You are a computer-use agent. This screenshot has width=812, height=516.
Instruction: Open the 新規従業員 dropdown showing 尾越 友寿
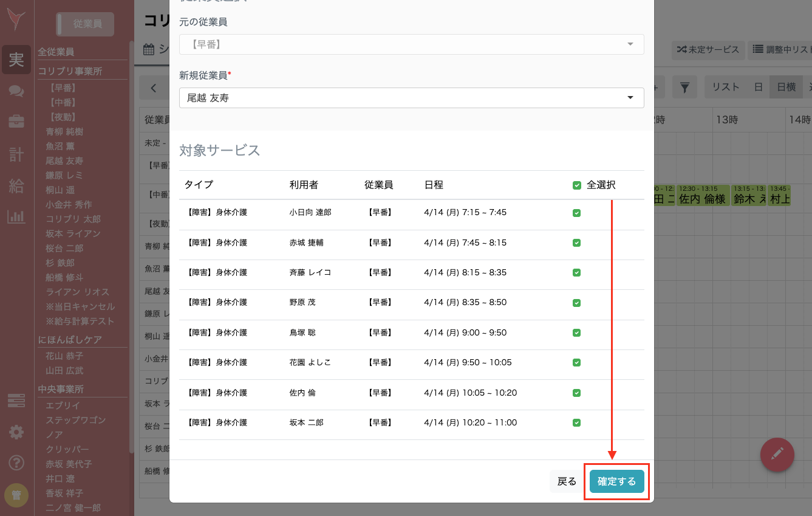pos(411,98)
